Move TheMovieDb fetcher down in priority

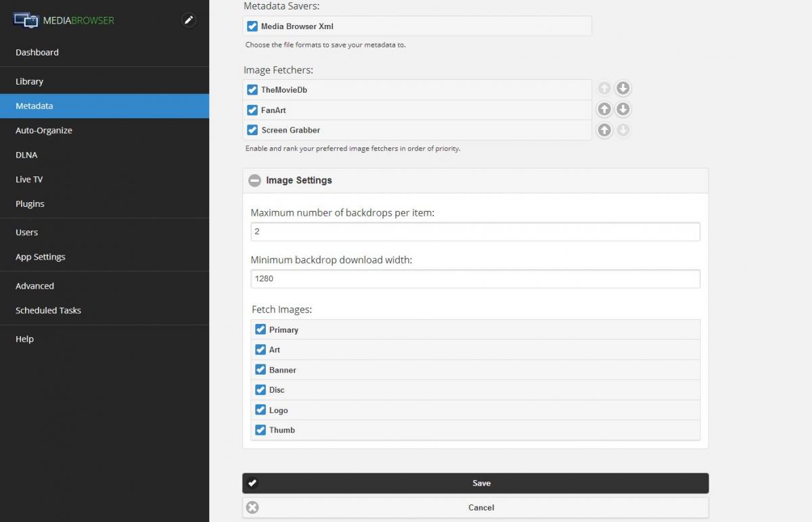(x=623, y=89)
